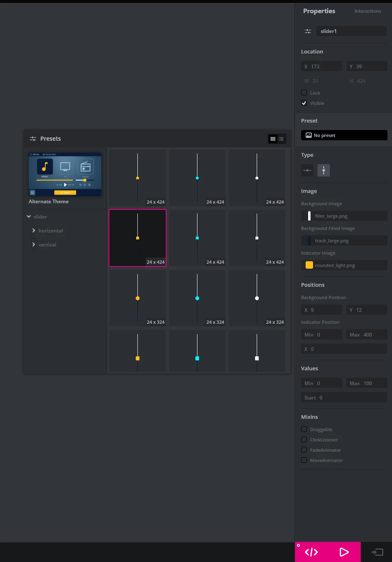This screenshot has height=562, width=392.
Task: Select white round 24 x 424 preset
Action: tap(257, 178)
